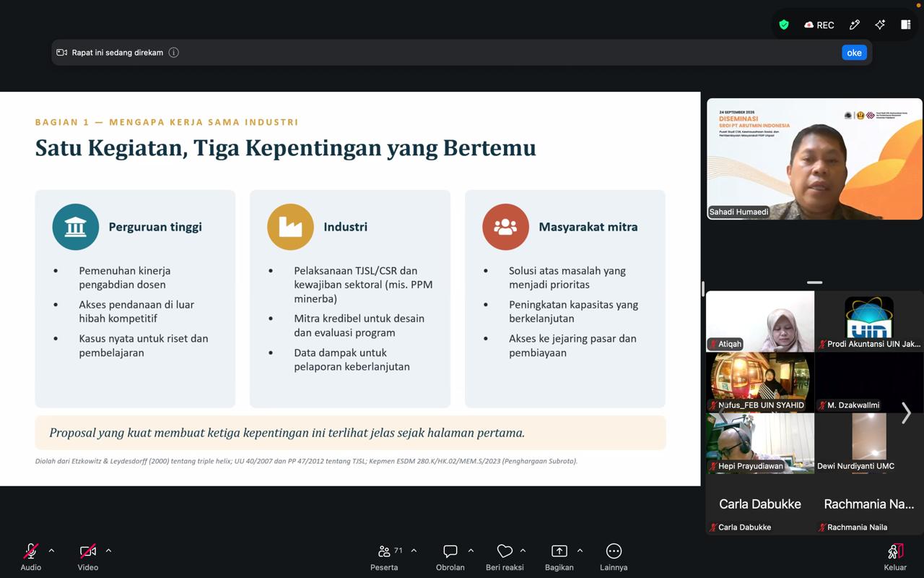This screenshot has width=924, height=578.
Task: Open the Obrolan chat panel
Action: (450, 557)
